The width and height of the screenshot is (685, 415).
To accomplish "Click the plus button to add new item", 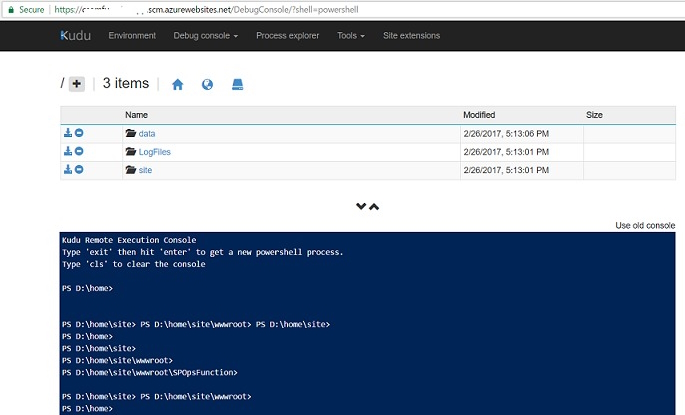I will tap(77, 84).
